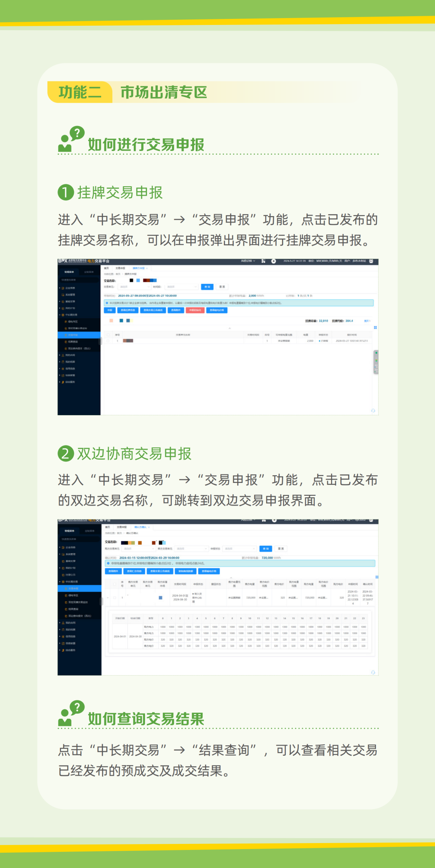Open the 售方交易单元 dropdown in 双边协商 screenshot
This screenshot has height=868, width=435.
191,548
